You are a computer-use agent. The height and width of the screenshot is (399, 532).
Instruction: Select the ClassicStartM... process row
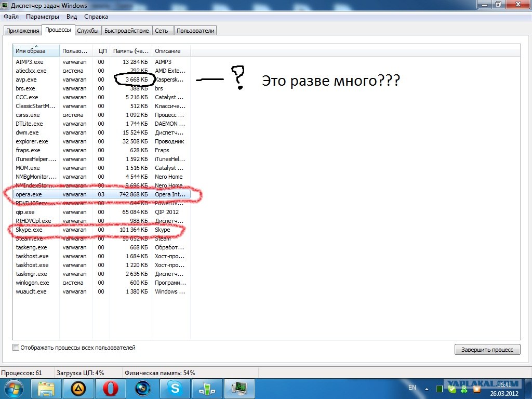[101, 106]
